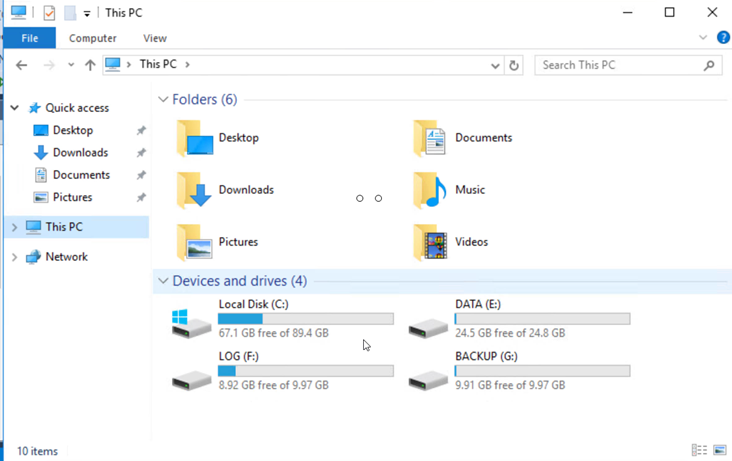Image resolution: width=732 pixels, height=461 pixels.
Task: Open the recent locations dropdown arrow
Action: click(71, 65)
